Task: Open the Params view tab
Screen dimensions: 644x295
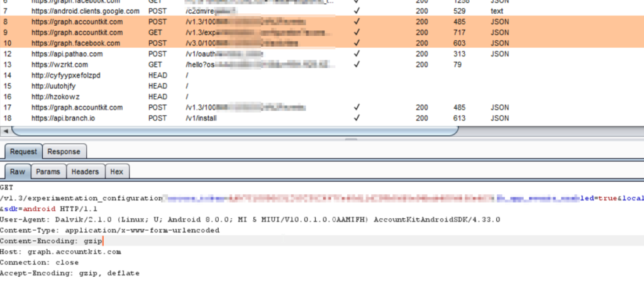Action: 48,172
